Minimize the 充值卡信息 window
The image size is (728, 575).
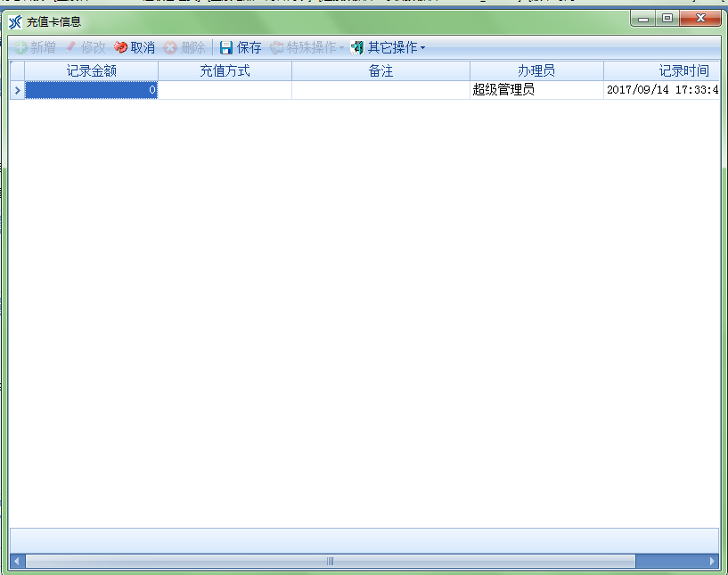pos(643,19)
